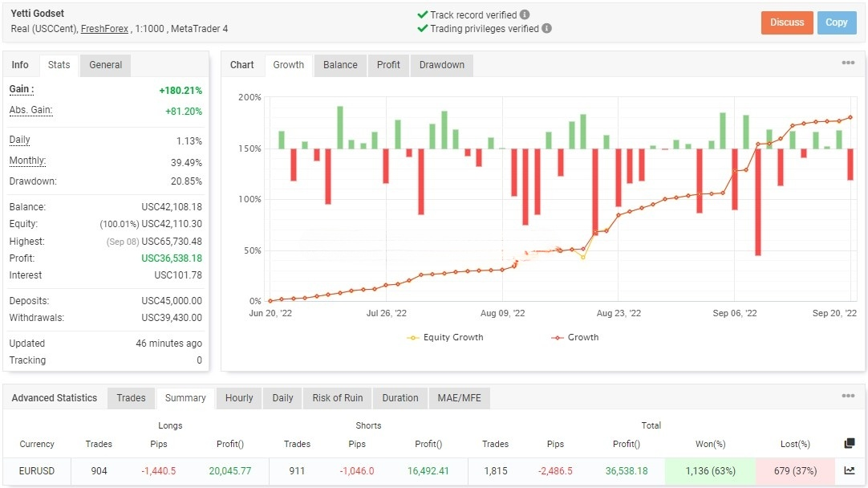Viewport: 868px width, 488px height.
Task: Click the final Growth data point on Sep 20
Action: tap(850, 117)
